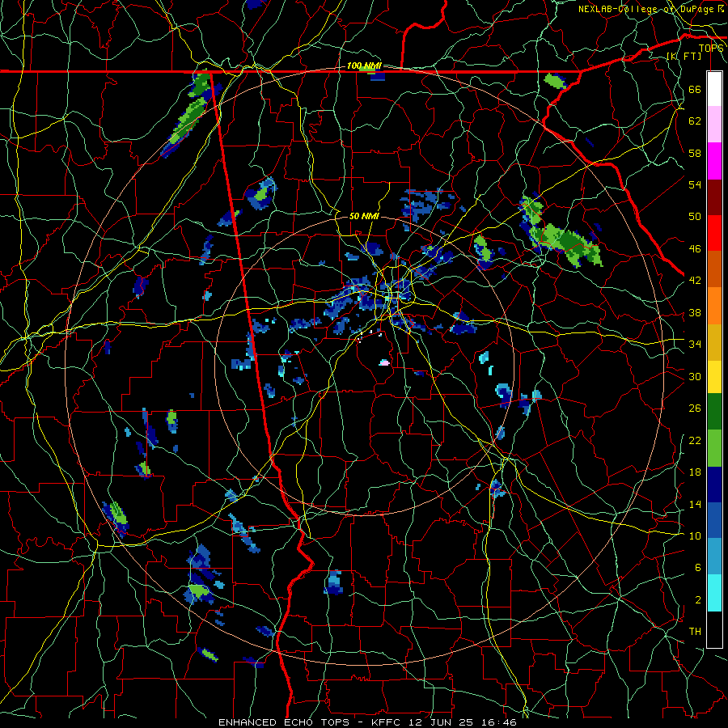Click the 100 NMI range ring label
This screenshot has width=728, height=728.
[x=364, y=66]
